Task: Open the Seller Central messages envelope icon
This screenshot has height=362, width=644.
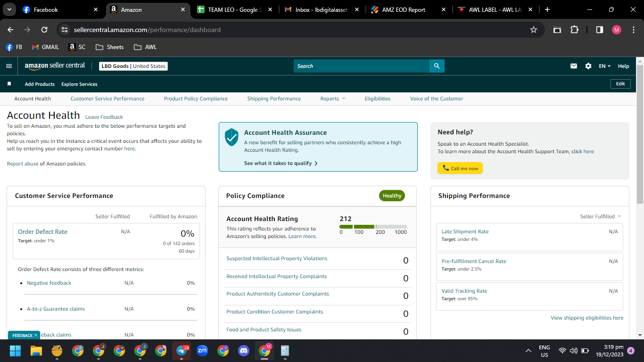Action: 574,66
